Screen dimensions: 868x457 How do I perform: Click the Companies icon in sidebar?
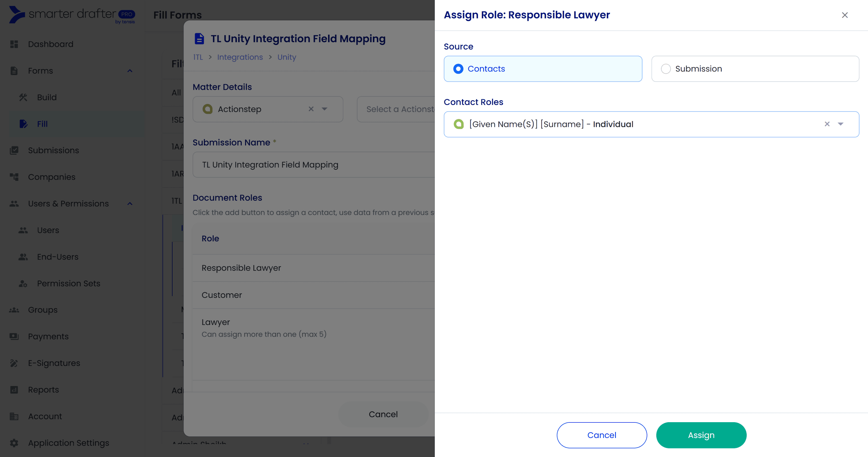pyautogui.click(x=14, y=177)
